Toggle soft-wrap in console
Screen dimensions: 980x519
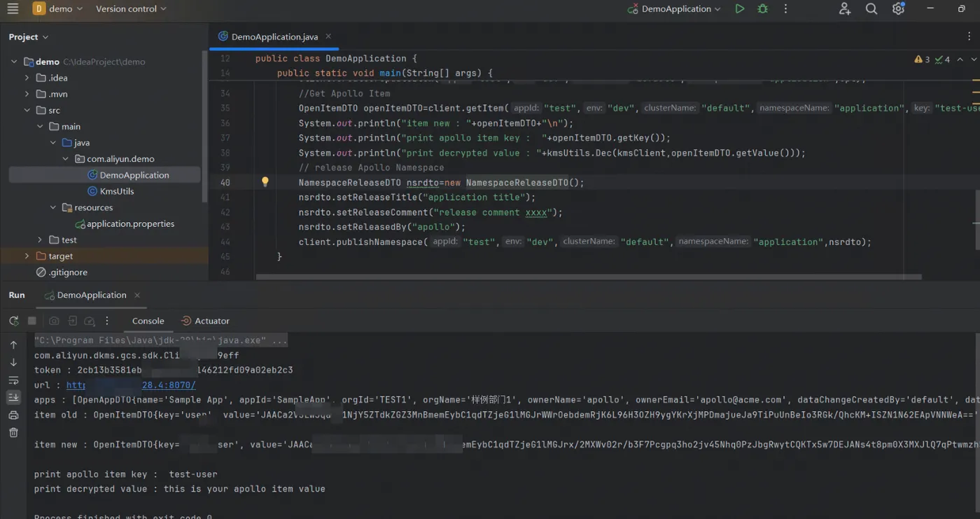(13, 380)
